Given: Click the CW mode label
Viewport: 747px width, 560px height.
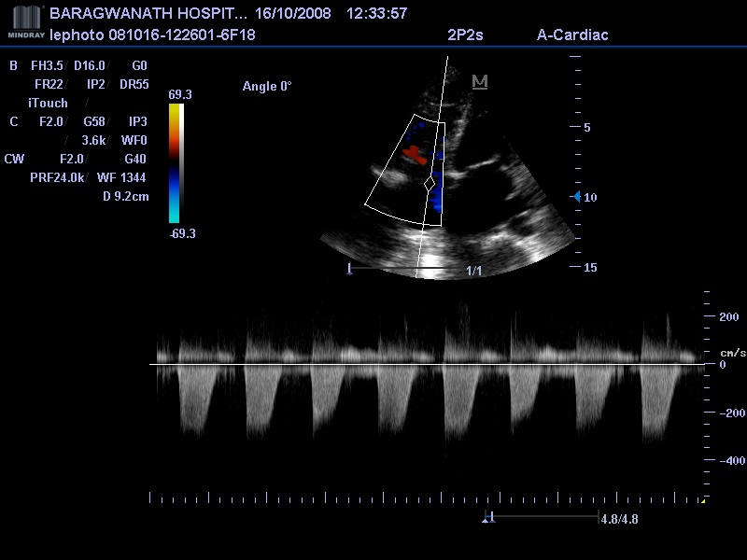Looking at the screenshot, I should 14,159.
